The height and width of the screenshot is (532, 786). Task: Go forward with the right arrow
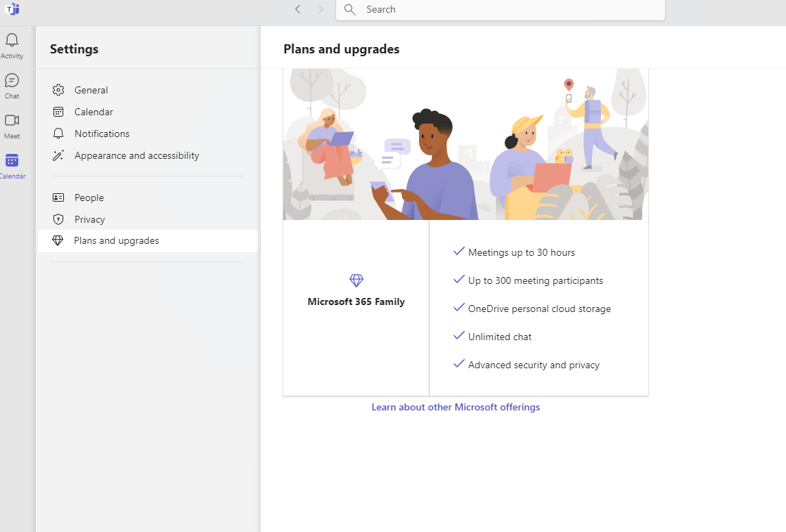pyautogui.click(x=321, y=9)
